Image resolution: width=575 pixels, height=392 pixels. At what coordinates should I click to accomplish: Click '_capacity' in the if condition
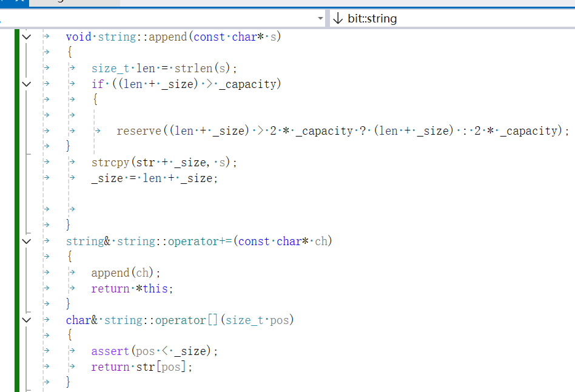click(x=247, y=84)
